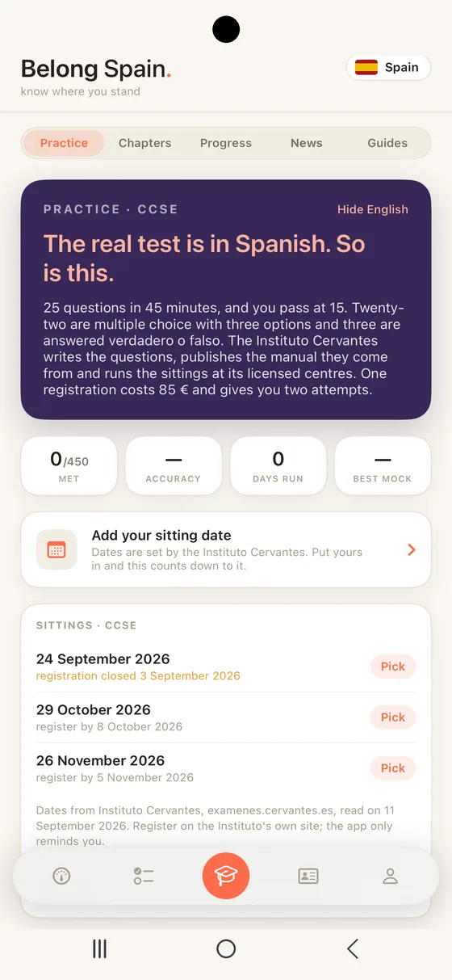Open the checklist icon in bottom navigation
Screen dimensions: 452x980
pyautogui.click(x=144, y=876)
